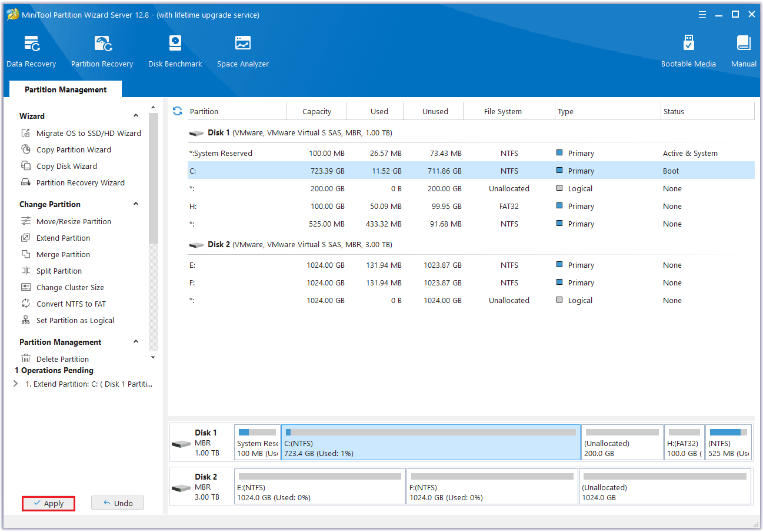Select the Disk 2 drive icon in the disk map
This screenshot has width=763, height=532.
[x=181, y=487]
